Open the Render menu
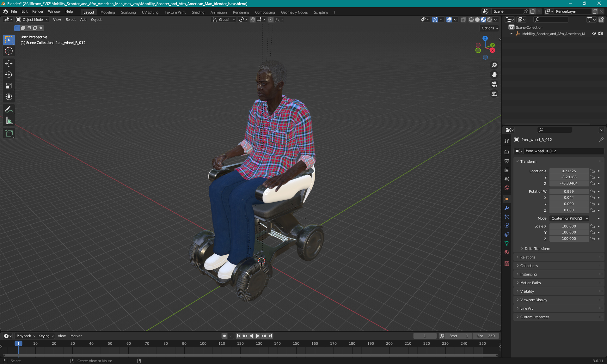Screen dimensions: 607x364 pyautogui.click(x=38, y=11)
